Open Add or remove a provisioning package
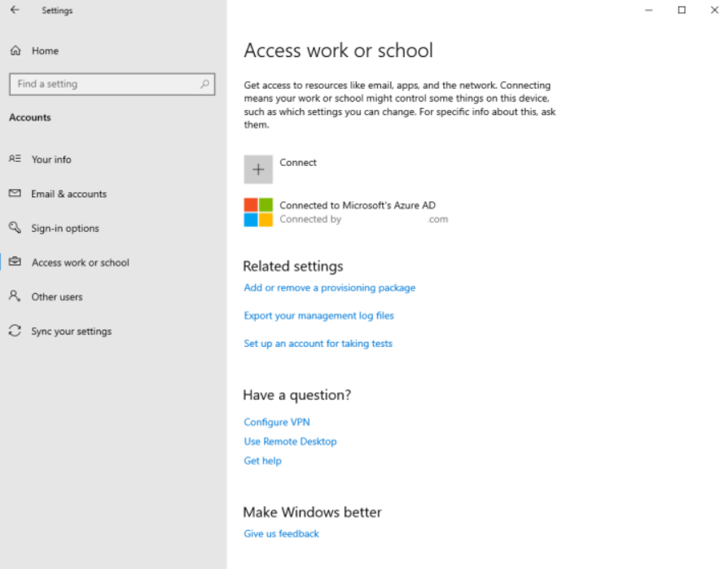The height and width of the screenshot is (569, 728). coord(330,288)
